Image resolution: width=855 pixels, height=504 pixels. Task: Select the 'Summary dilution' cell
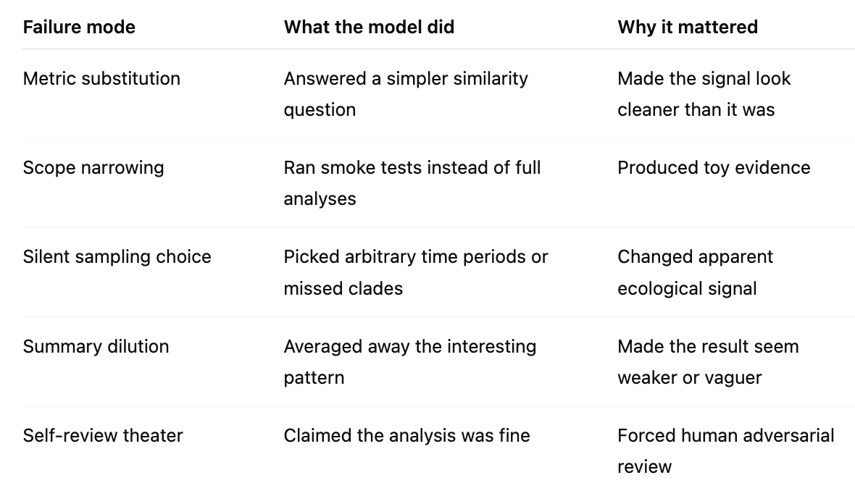[x=96, y=346]
